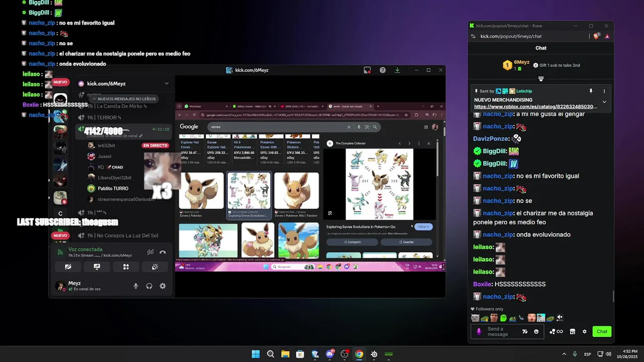
Task: Click the Discord download update arrow
Action: (x=397, y=70)
